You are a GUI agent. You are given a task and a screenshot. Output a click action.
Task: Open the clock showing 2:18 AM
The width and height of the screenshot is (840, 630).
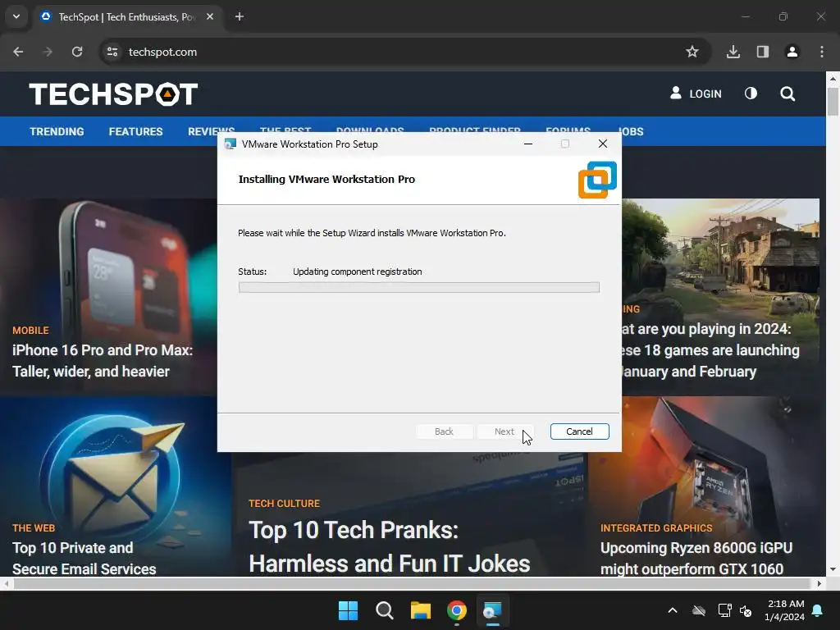click(785, 610)
